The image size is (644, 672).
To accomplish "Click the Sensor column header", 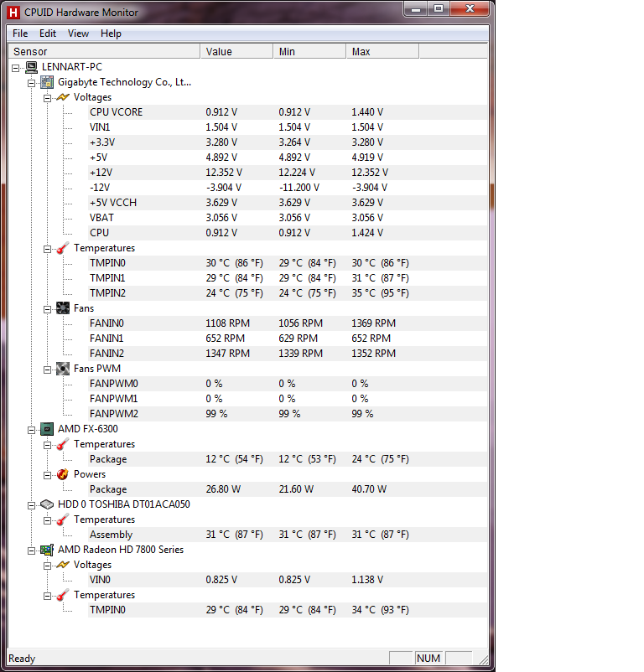I will click(104, 51).
